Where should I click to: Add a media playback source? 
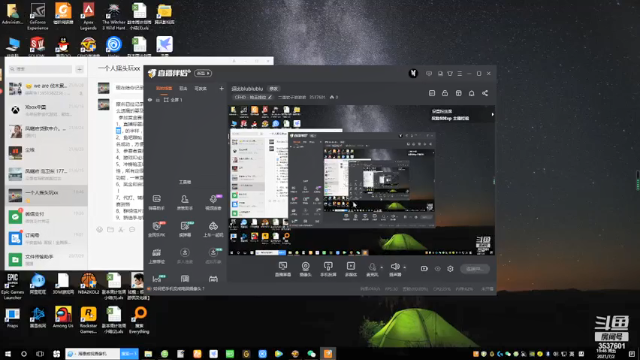tap(351, 269)
